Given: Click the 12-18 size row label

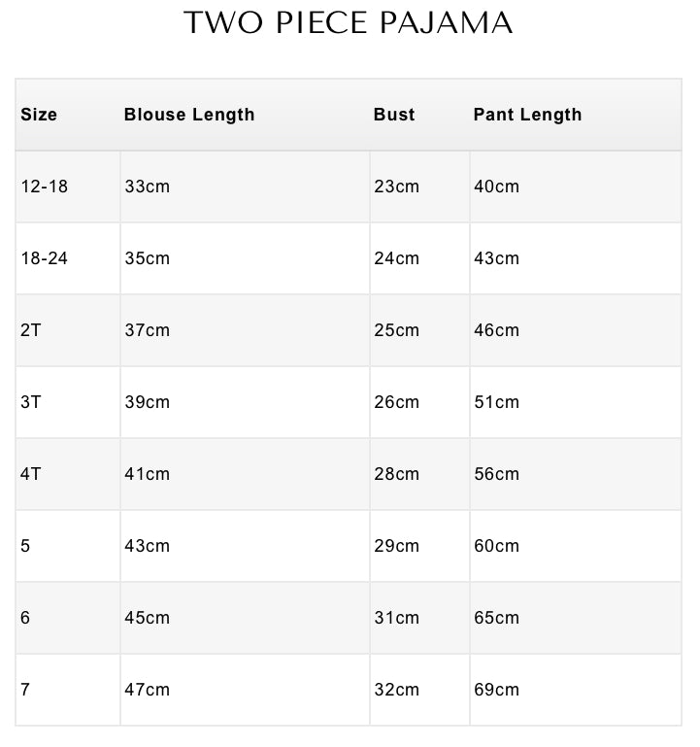Looking at the screenshot, I should pyautogui.click(x=45, y=187).
